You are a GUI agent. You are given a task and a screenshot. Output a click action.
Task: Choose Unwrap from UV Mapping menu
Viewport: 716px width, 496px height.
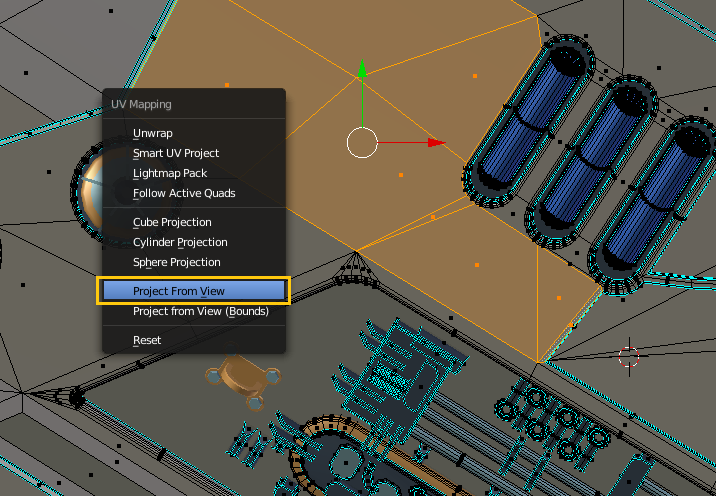coord(194,133)
